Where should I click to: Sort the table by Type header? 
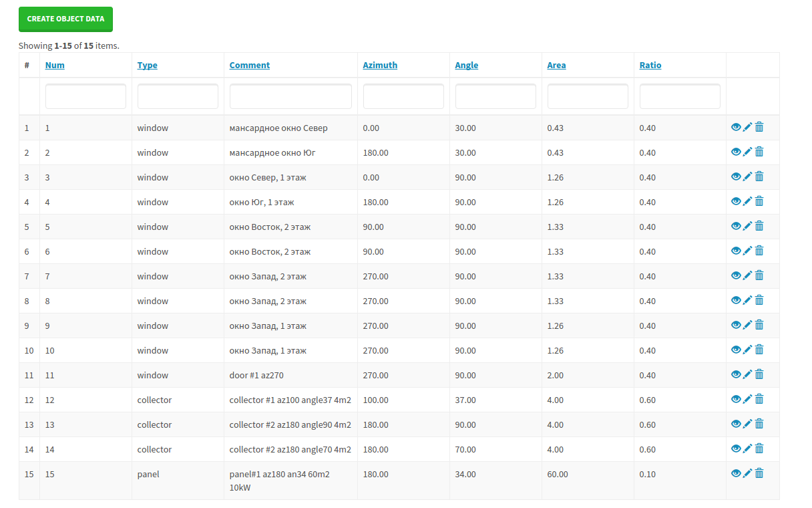click(147, 66)
